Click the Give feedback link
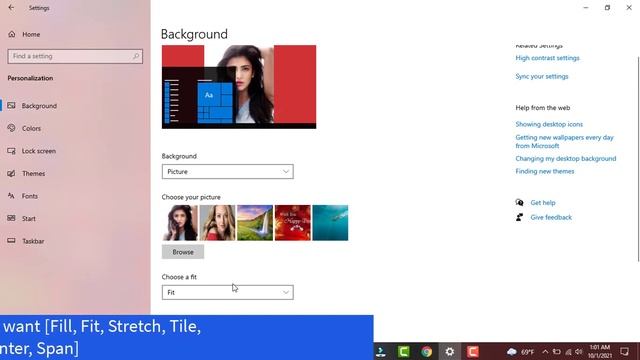The width and height of the screenshot is (640, 360). click(551, 218)
